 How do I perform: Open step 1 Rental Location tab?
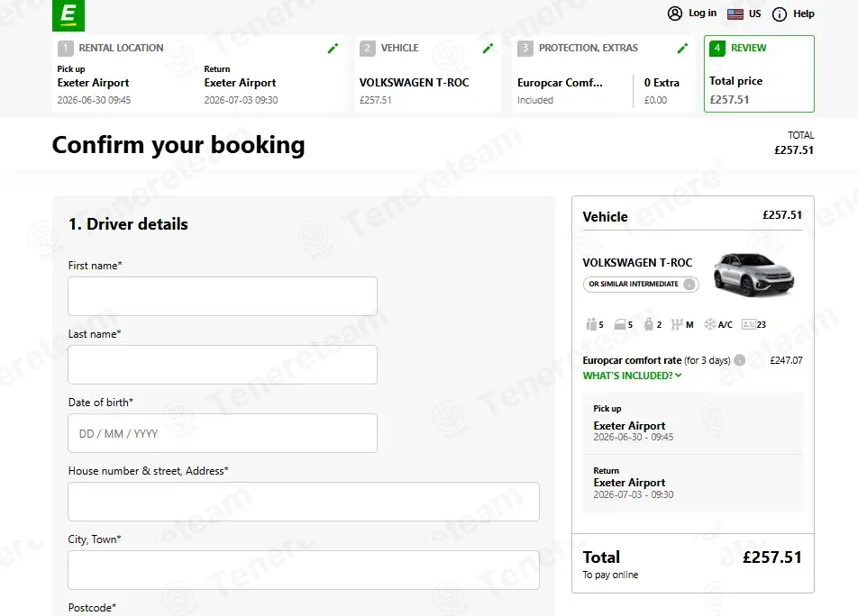pos(198,74)
